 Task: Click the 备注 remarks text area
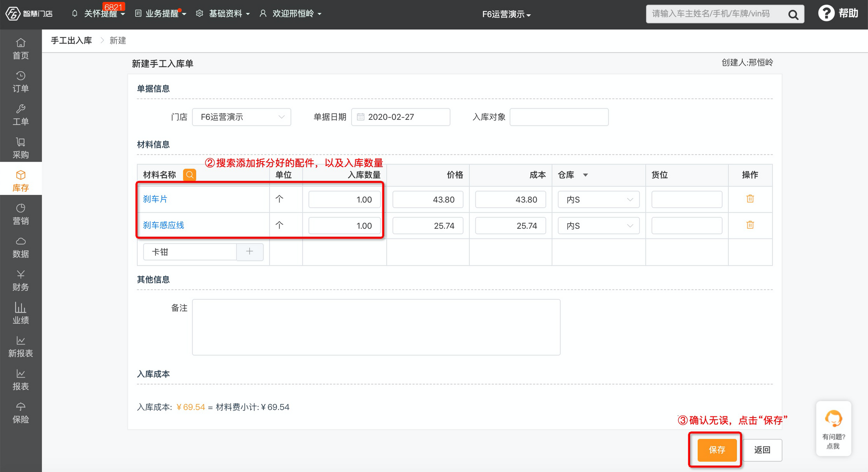376,327
